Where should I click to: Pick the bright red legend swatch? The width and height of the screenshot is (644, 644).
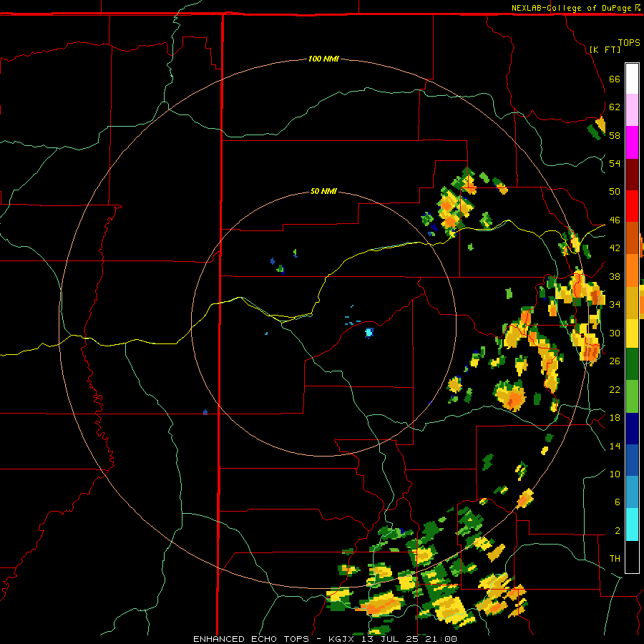tap(632, 206)
